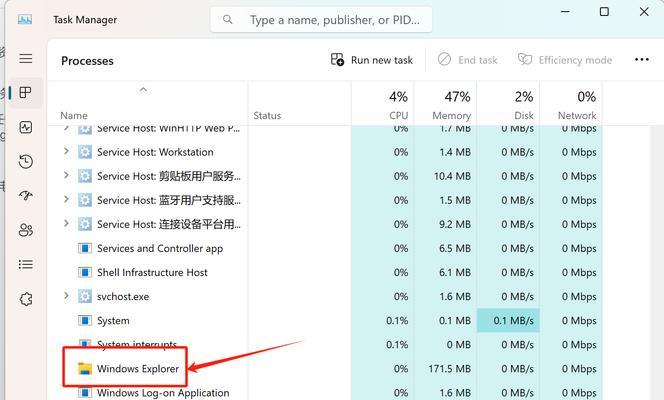Expand Service Host: 蓝牙用户支持服 group
The height and width of the screenshot is (400, 664).
coord(66,199)
